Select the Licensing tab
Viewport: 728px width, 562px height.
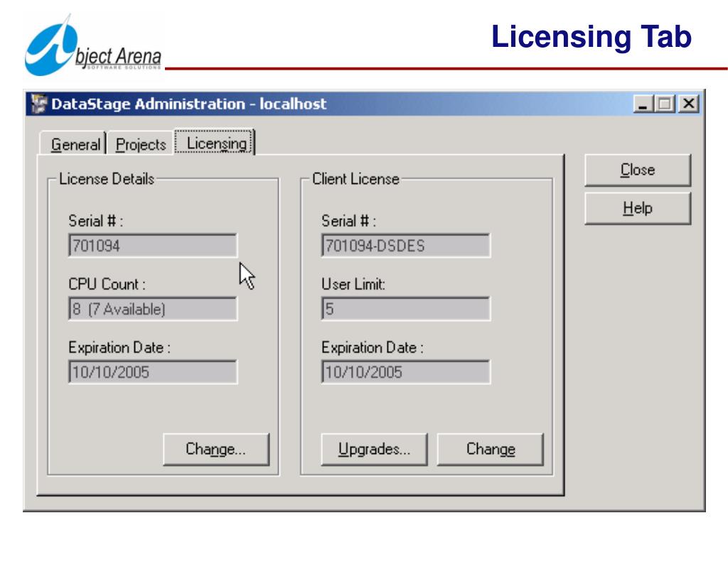pyautogui.click(x=215, y=143)
